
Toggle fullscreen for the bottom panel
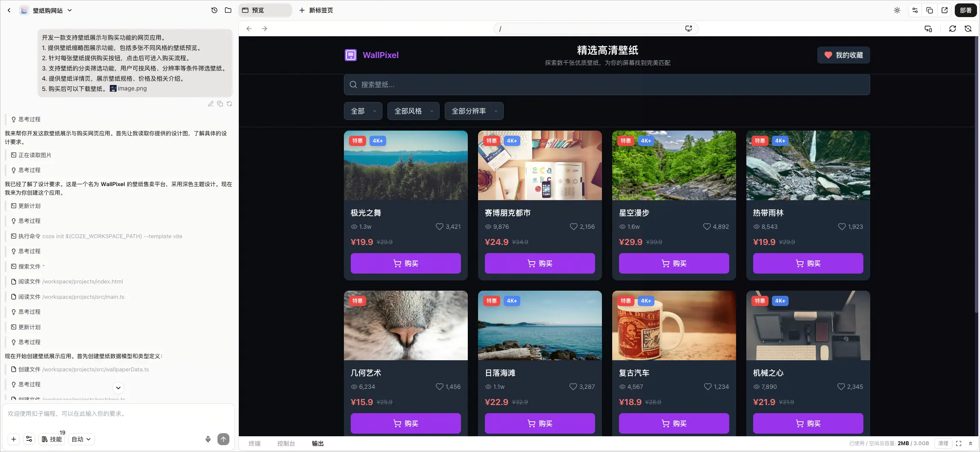click(x=959, y=443)
